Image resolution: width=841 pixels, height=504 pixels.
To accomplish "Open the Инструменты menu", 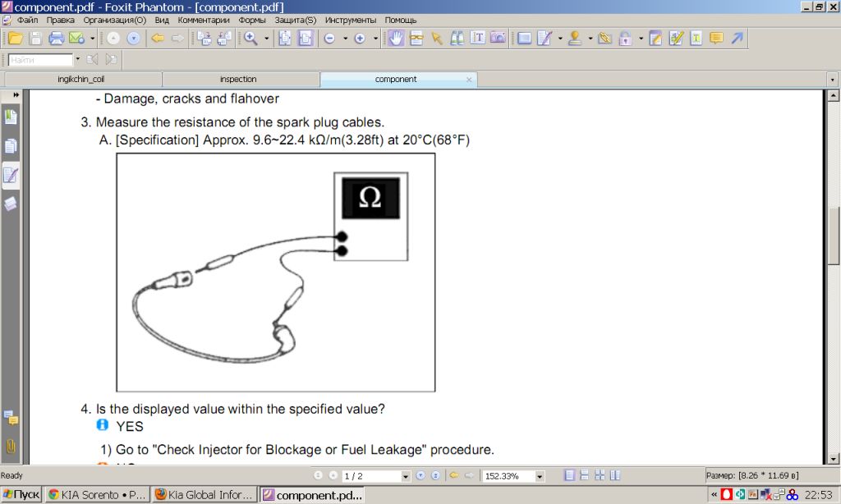I will (x=352, y=20).
